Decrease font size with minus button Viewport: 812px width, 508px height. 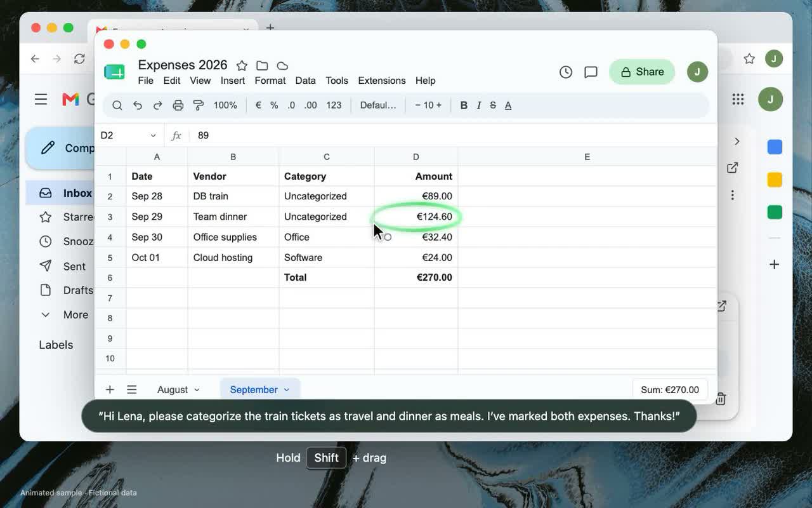(418, 105)
